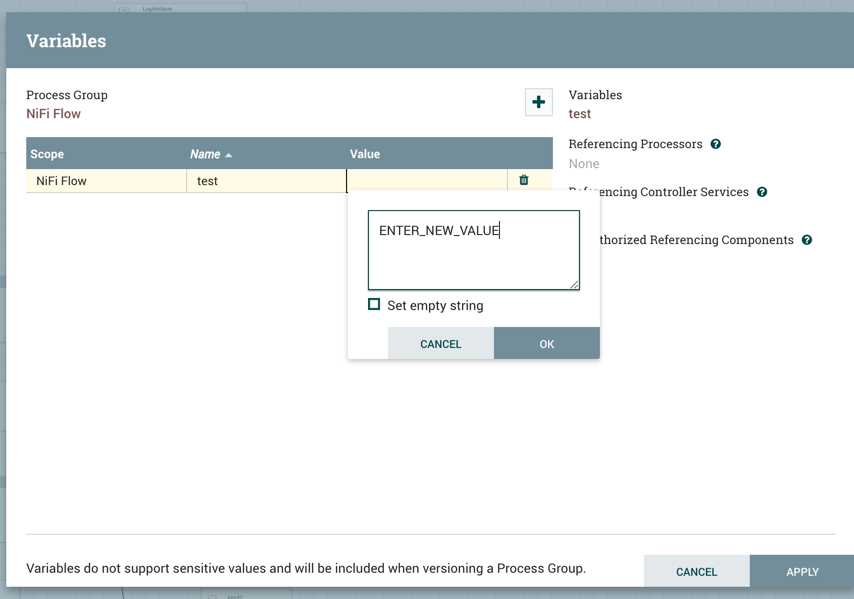Sort the table by the Value column header
Image resolution: width=854 pixels, height=599 pixels.
tap(365, 153)
